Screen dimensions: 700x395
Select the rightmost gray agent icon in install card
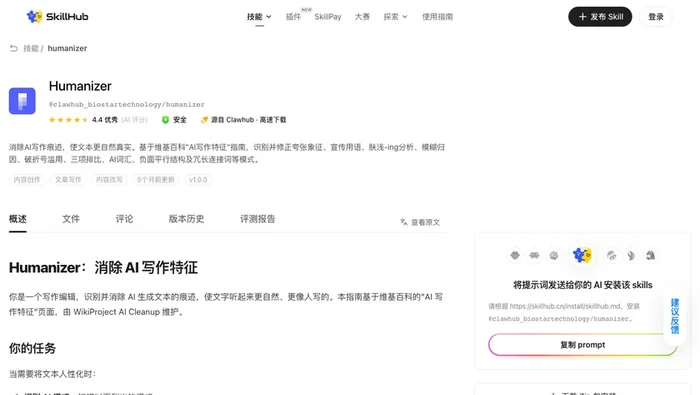point(650,255)
